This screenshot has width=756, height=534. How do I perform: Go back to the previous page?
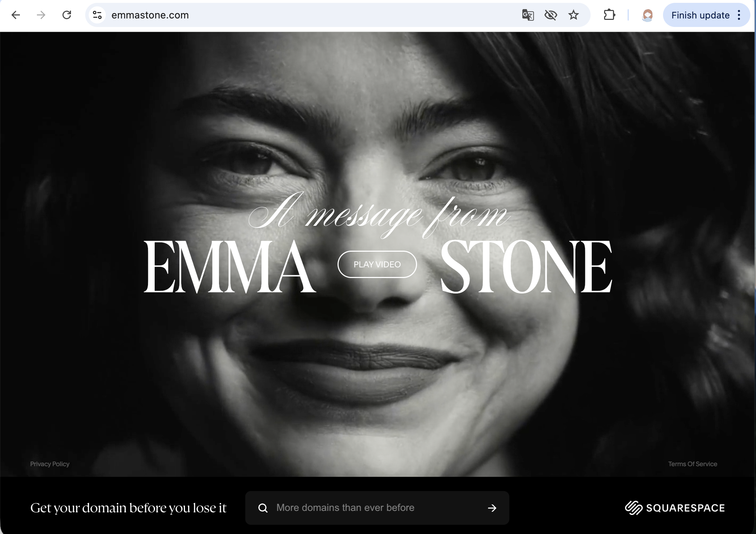[16, 15]
